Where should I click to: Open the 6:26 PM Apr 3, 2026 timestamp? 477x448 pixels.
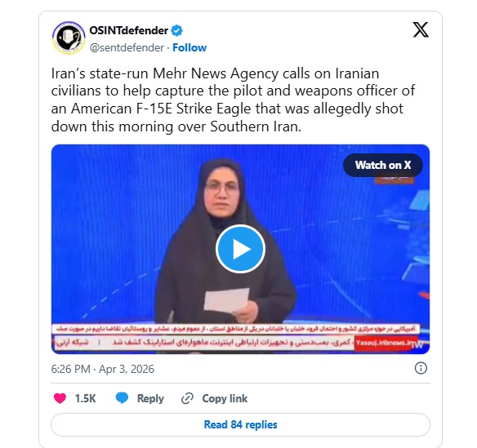tap(103, 369)
